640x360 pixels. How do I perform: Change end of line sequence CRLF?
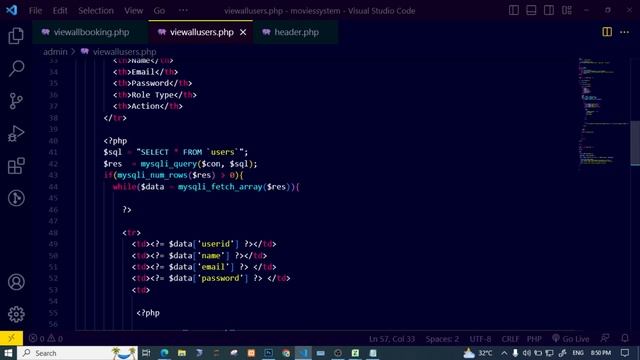510,339
